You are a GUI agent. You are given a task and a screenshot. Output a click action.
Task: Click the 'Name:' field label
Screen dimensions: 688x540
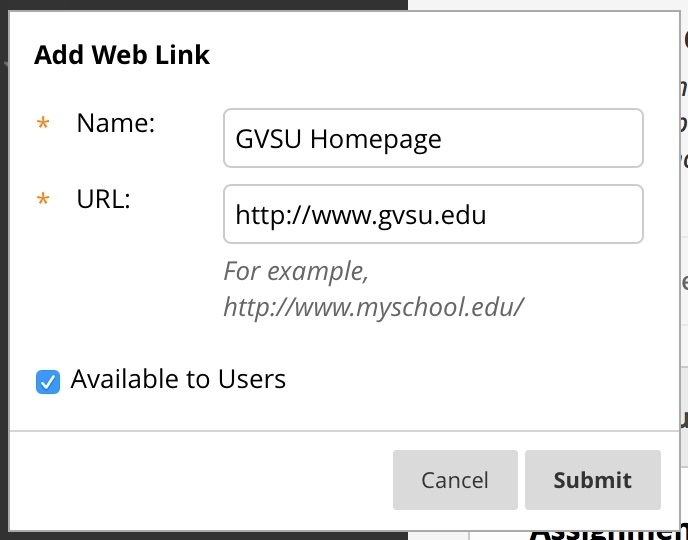pos(116,124)
